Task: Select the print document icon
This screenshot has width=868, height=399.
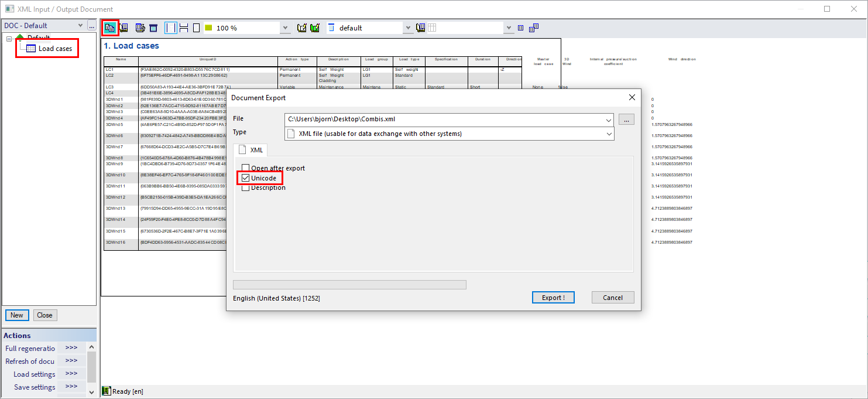Action: [140, 28]
